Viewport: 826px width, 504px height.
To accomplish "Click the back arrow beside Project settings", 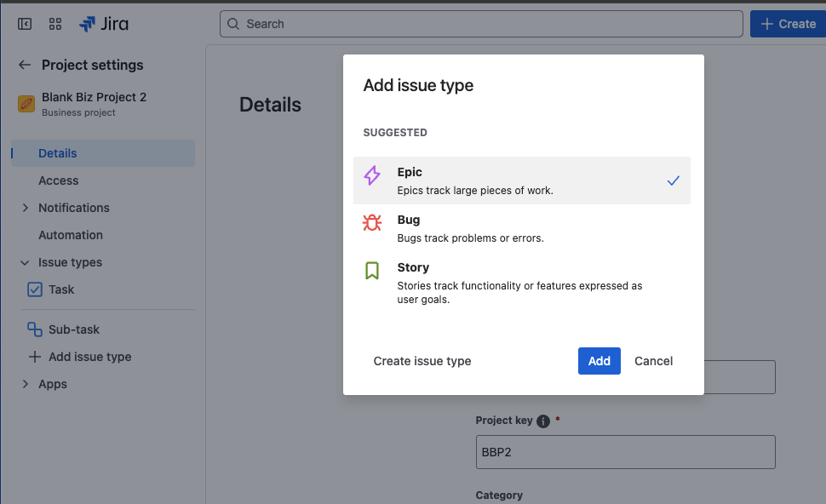I will point(25,65).
